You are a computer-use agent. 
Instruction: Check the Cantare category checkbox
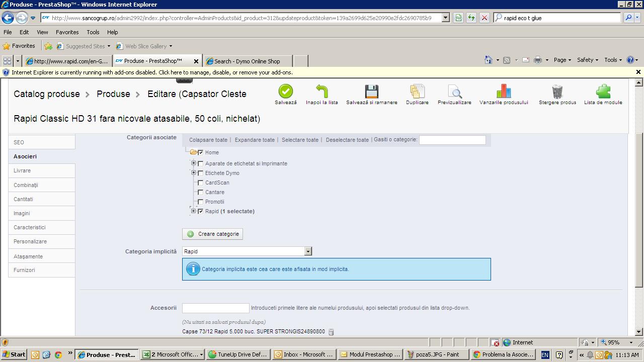[x=201, y=192]
